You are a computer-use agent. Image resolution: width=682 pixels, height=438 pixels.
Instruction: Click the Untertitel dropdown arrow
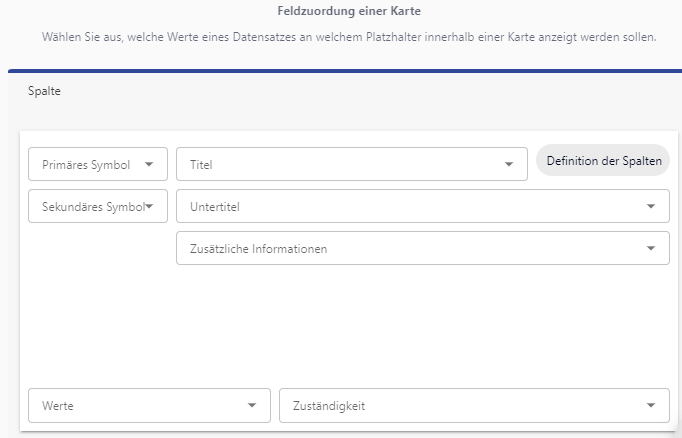(x=651, y=207)
